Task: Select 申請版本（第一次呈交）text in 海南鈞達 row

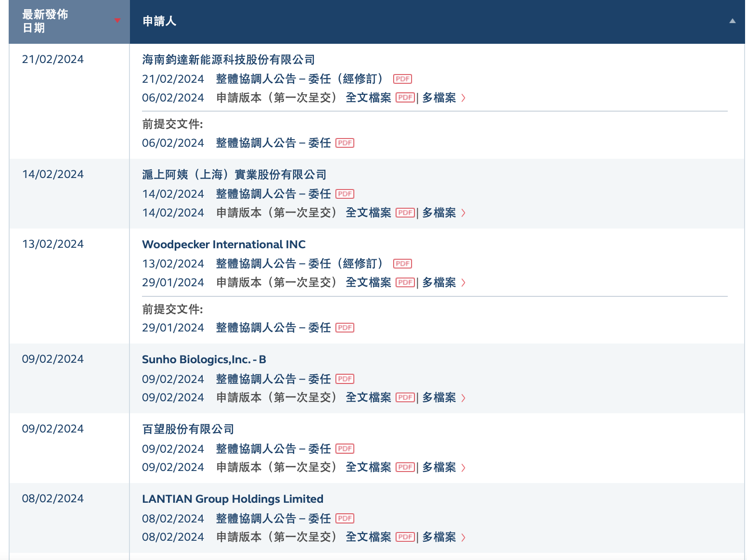Action: pos(276,98)
